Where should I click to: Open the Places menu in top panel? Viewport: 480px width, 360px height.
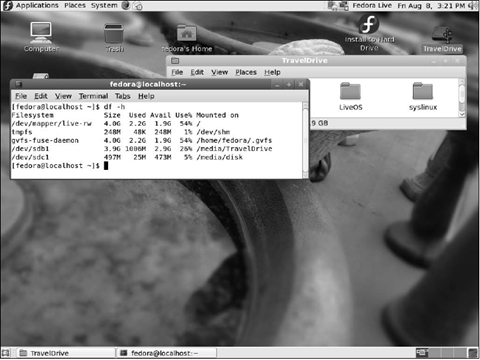coord(75,5)
